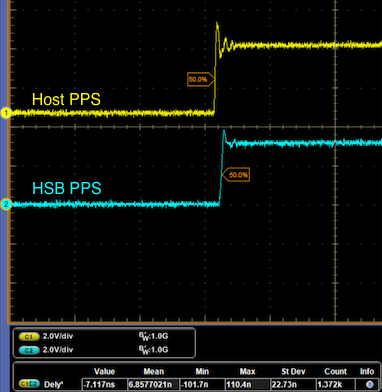Click the Min column header
382x392 pixels.
[x=202, y=371]
